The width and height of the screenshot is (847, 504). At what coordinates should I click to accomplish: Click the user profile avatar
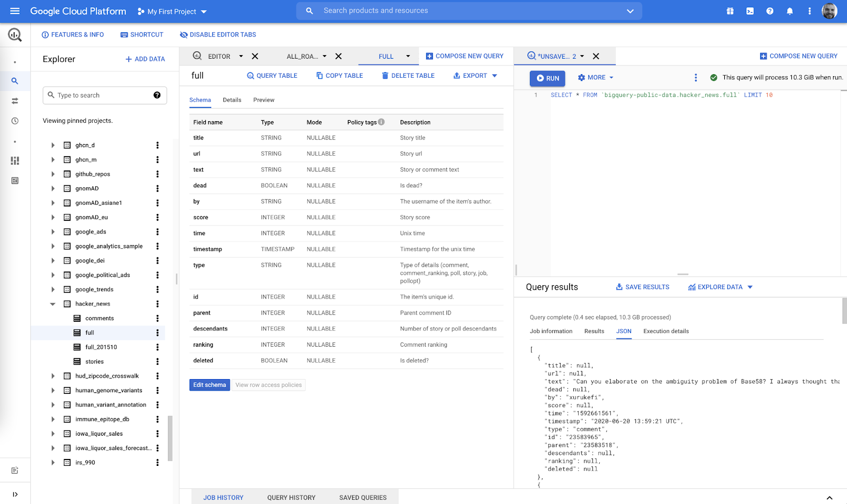click(830, 11)
